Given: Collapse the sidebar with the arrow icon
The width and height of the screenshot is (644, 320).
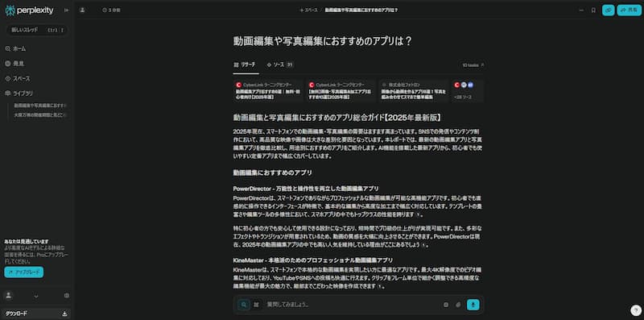Looking at the screenshot, I should click(67, 10).
